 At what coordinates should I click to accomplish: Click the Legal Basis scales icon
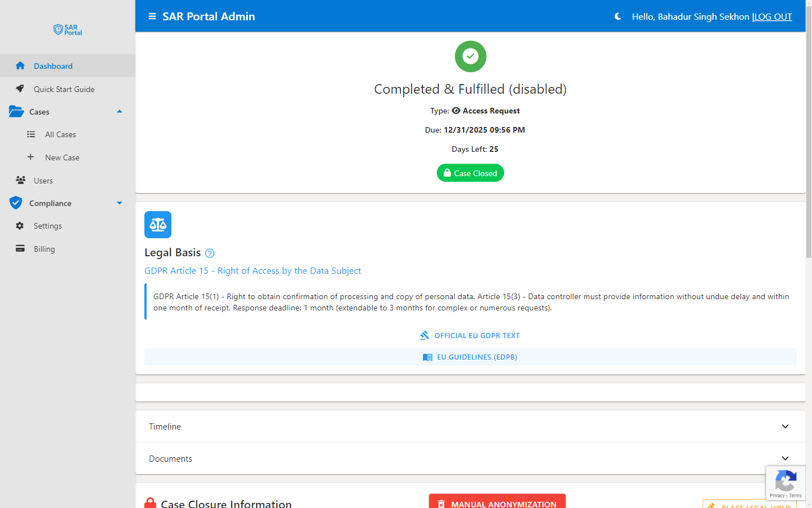pyautogui.click(x=157, y=224)
